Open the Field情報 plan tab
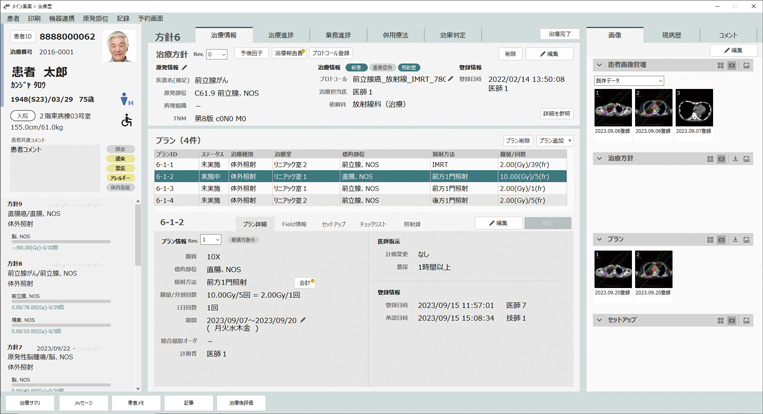Image resolution: width=763 pixels, height=414 pixels. (294, 224)
